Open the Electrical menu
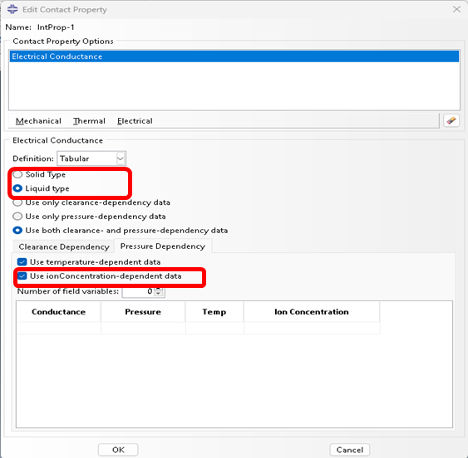Image resolution: width=468 pixels, height=458 pixels. point(135,121)
